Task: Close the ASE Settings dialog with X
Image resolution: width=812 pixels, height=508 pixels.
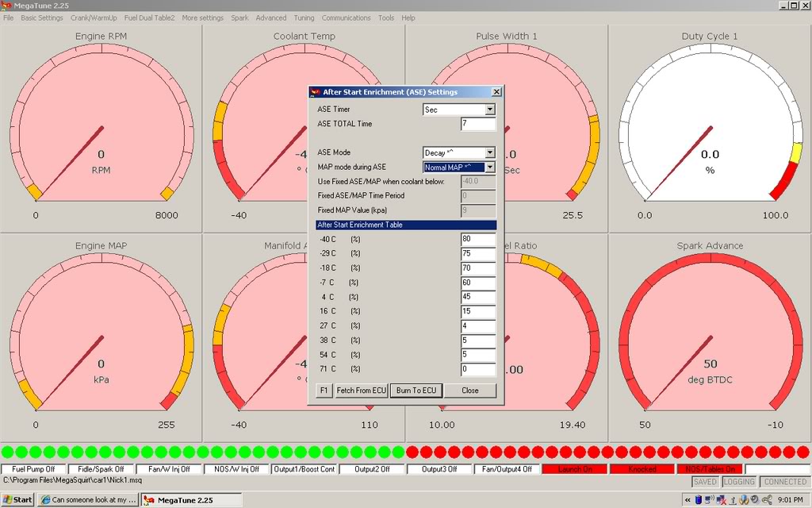Action: coord(496,92)
